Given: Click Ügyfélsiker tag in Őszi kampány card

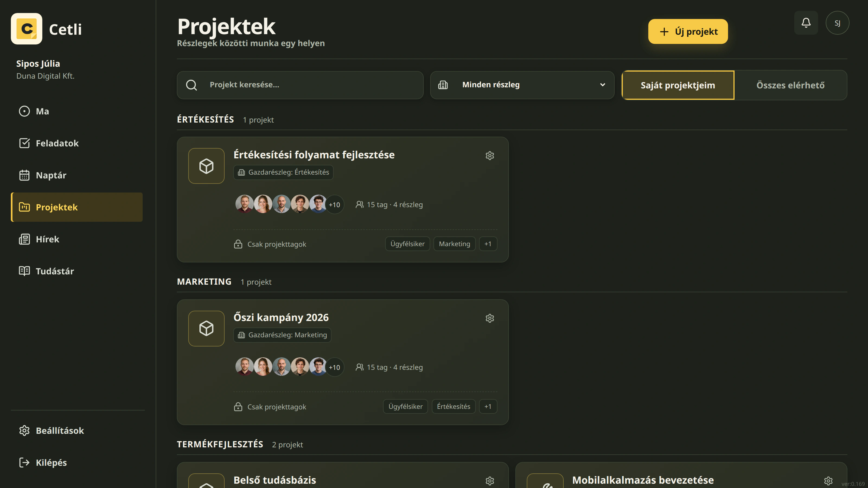Looking at the screenshot, I should click(405, 406).
